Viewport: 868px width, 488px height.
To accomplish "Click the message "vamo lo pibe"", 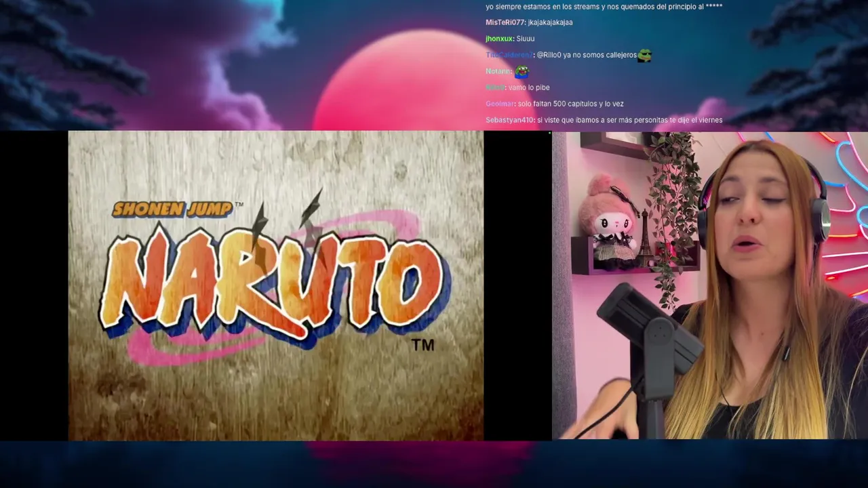I will (529, 87).
